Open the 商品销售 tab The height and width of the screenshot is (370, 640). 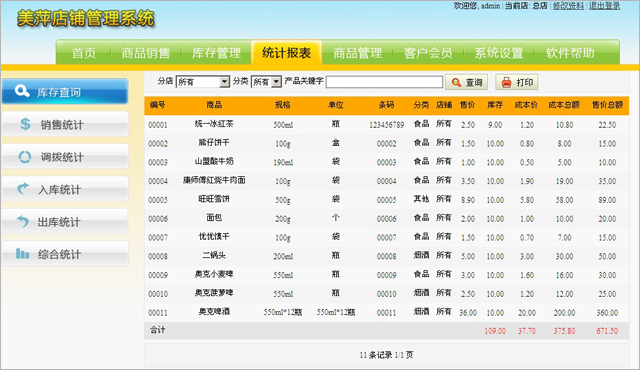[x=146, y=53]
